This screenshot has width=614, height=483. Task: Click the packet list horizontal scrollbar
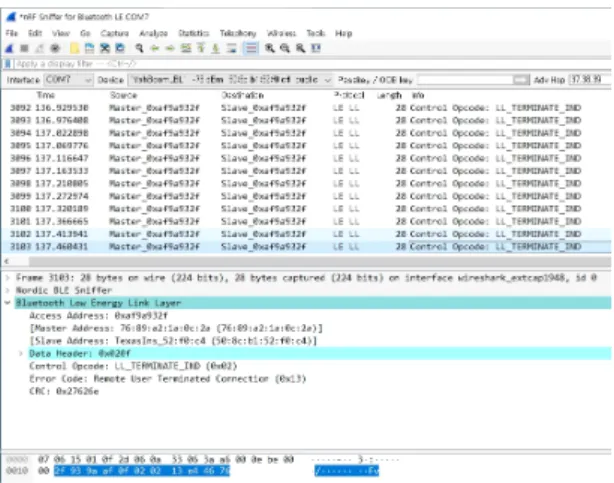320,261
